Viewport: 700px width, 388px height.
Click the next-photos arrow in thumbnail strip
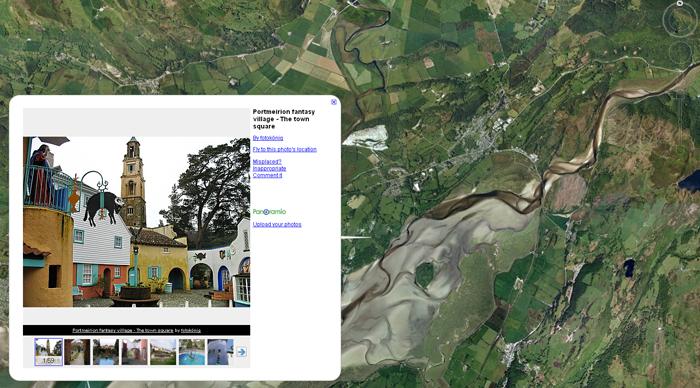(241, 352)
